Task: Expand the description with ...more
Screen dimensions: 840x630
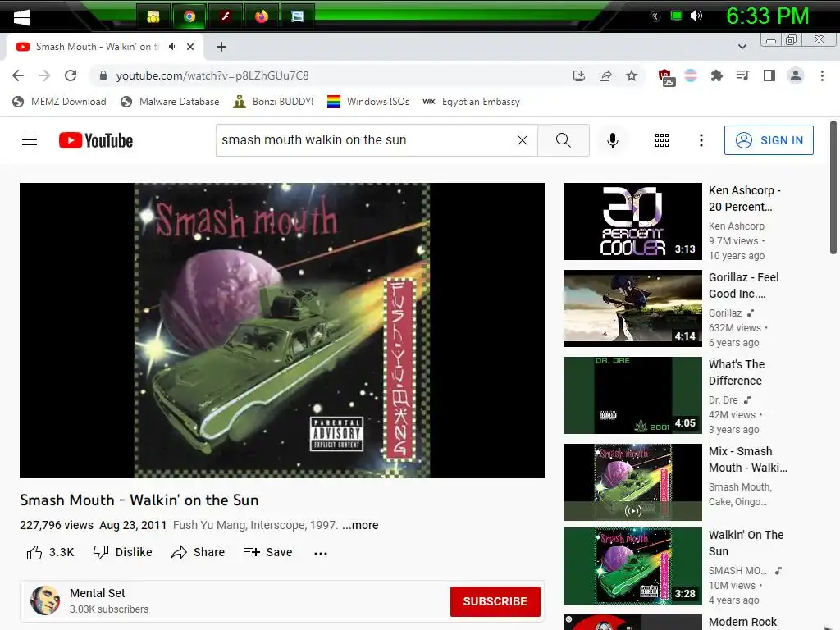Action: pos(360,525)
